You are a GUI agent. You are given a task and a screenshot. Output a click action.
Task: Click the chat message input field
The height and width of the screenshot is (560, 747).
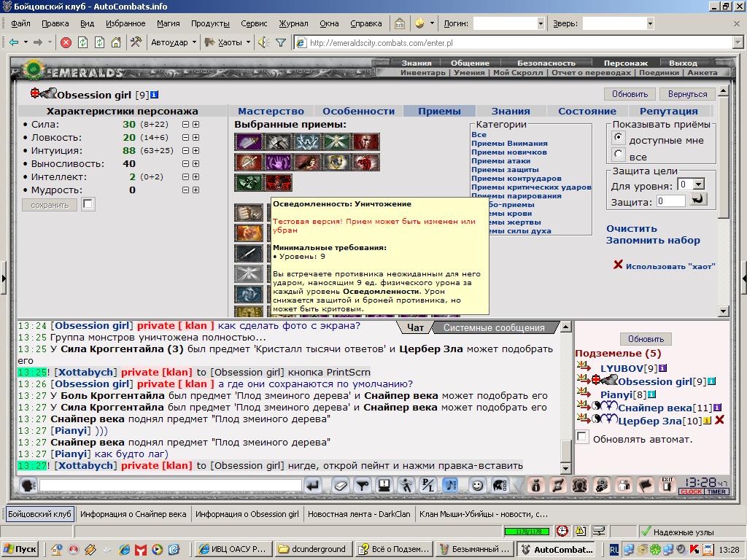pyautogui.click(x=171, y=485)
